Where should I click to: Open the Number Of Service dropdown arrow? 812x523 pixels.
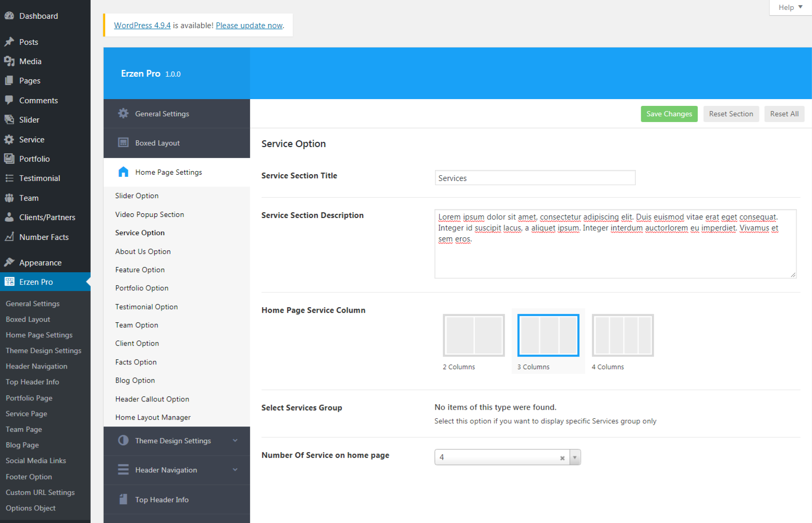coord(575,457)
